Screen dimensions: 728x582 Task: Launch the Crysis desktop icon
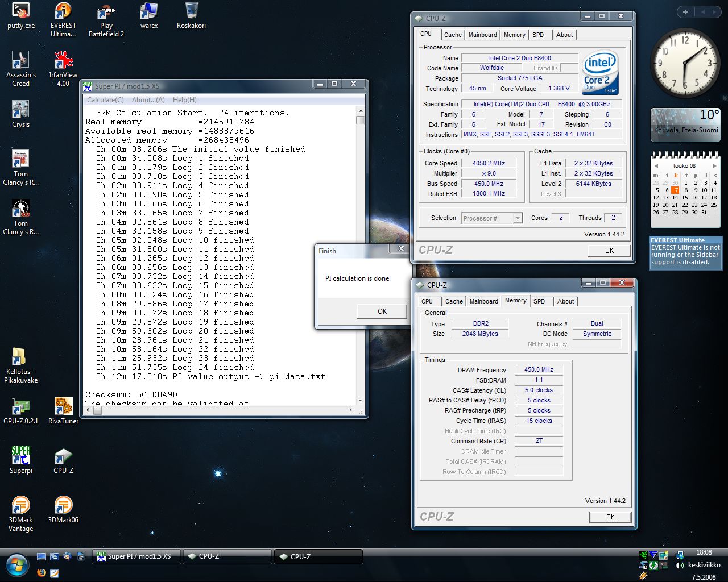click(21, 114)
